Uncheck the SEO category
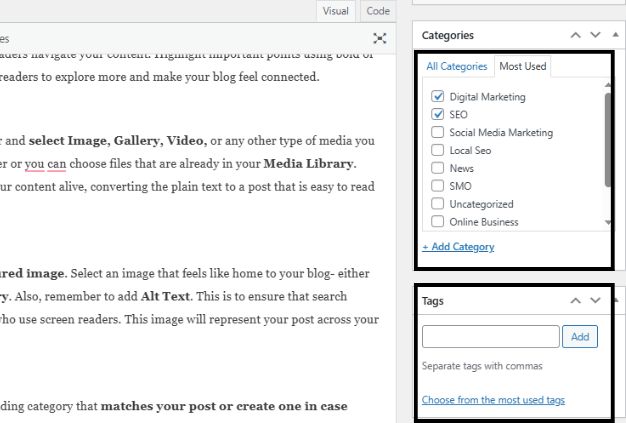Image resolution: width=626 pixels, height=423 pixels. coord(438,114)
